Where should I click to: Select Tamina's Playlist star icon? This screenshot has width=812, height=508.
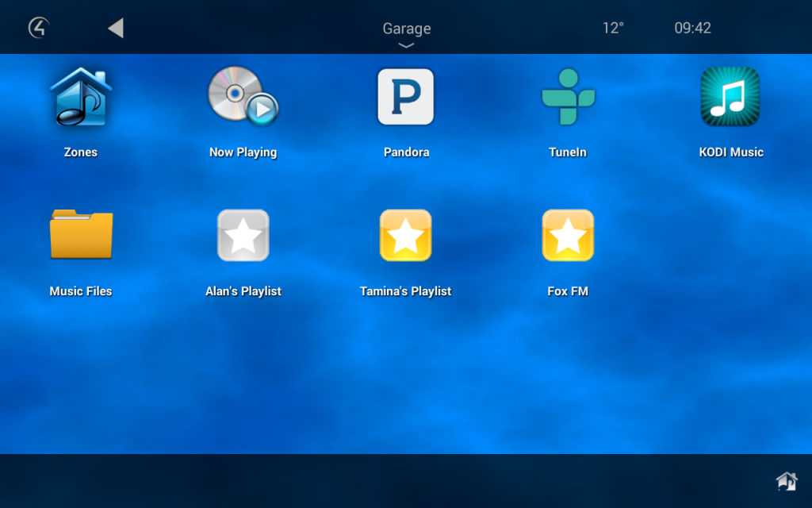(405, 235)
